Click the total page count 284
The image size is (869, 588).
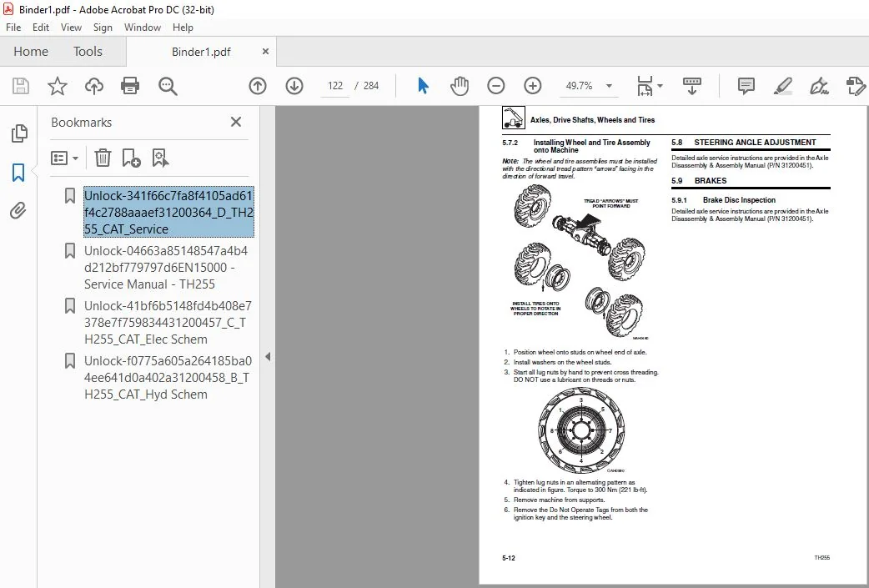tap(371, 86)
